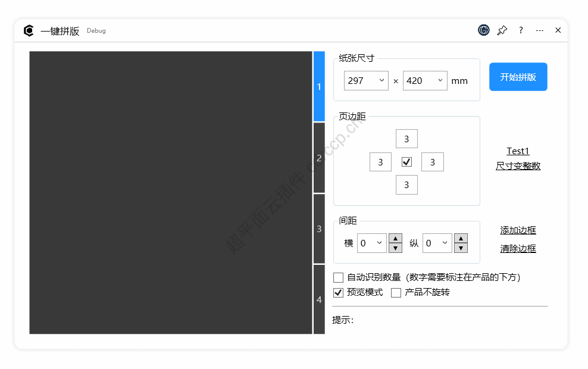Click the 提示: label
The width and height of the screenshot is (588, 369).
343,320
